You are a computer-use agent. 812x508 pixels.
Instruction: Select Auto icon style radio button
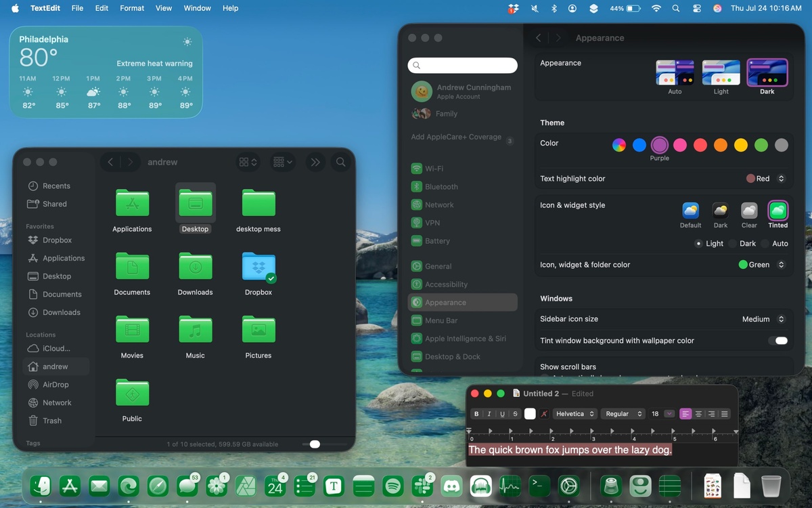click(765, 244)
